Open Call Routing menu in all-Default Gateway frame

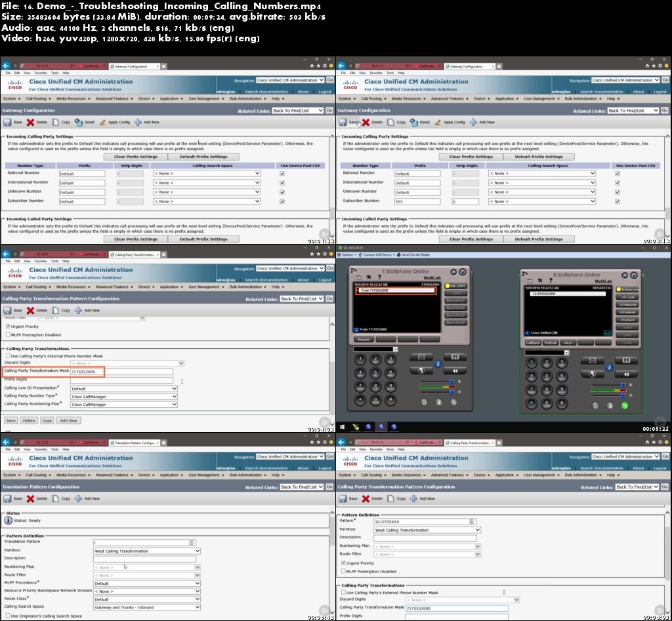(x=38, y=98)
